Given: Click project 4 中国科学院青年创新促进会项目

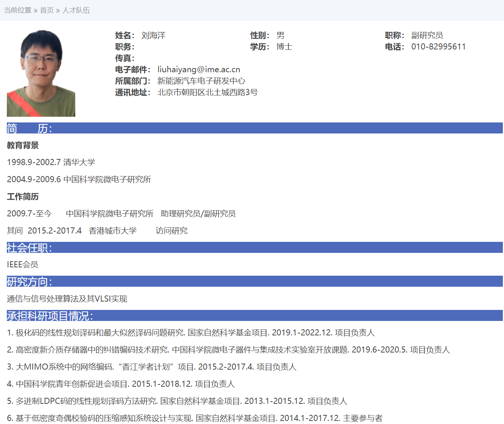Looking at the screenshot, I should pos(121,384).
